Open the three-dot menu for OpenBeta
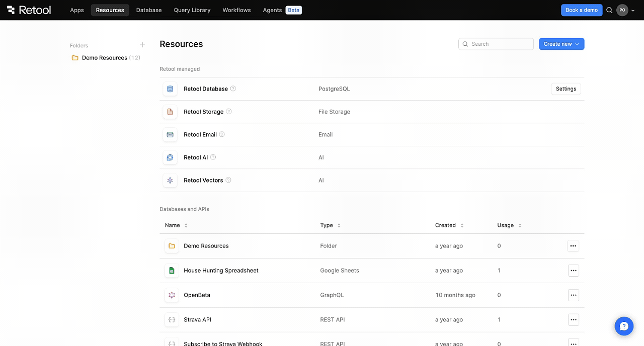This screenshot has width=644, height=346. coord(573,295)
